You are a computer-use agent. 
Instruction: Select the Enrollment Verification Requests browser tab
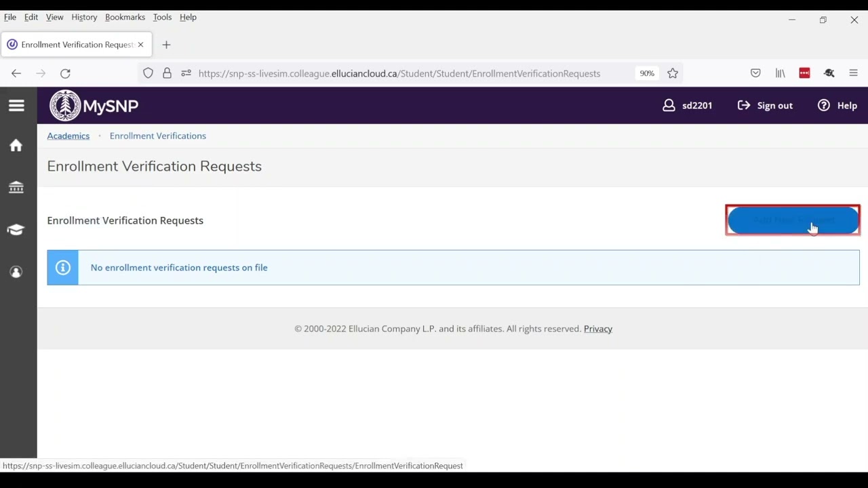point(75,45)
